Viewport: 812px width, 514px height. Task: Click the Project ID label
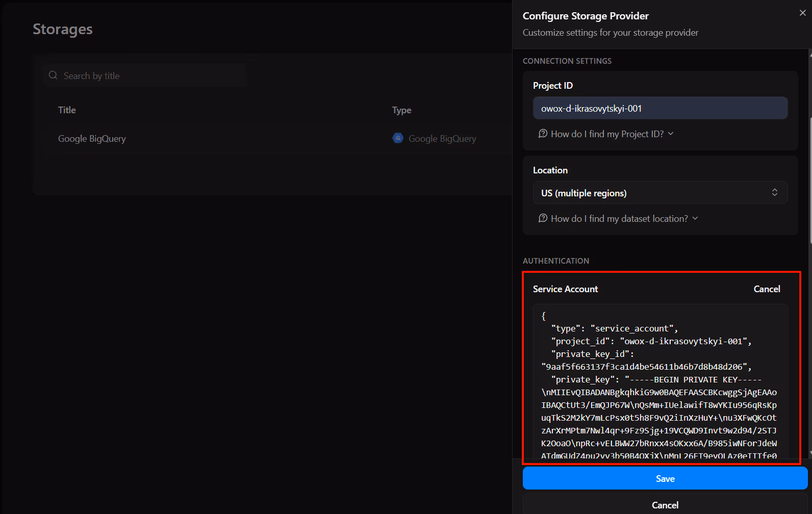553,86
